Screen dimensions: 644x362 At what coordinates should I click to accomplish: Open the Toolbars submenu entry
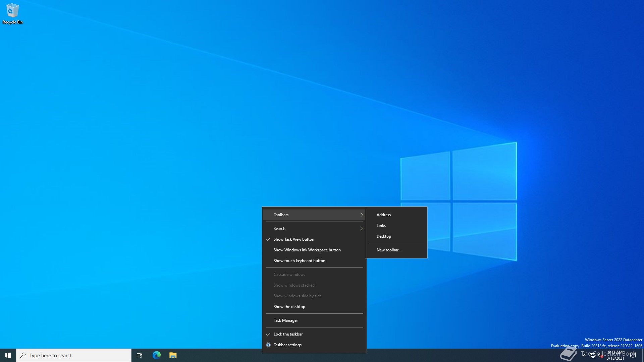pos(314,215)
